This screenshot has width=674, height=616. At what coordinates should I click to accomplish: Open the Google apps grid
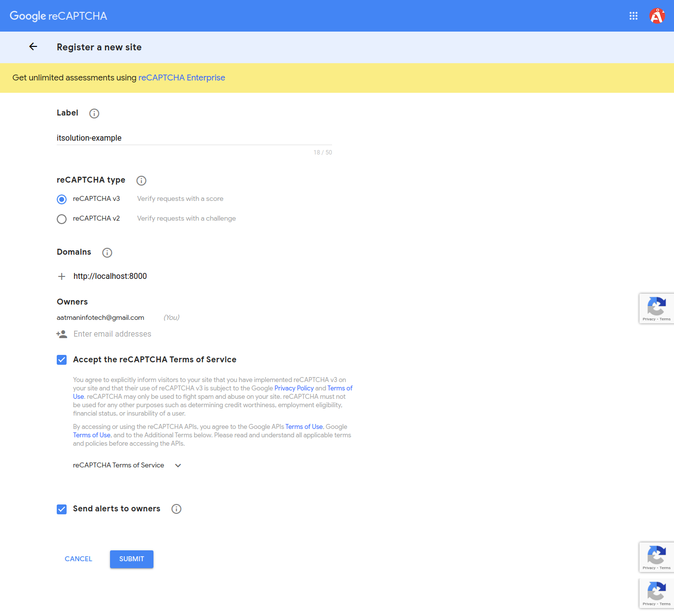(634, 16)
